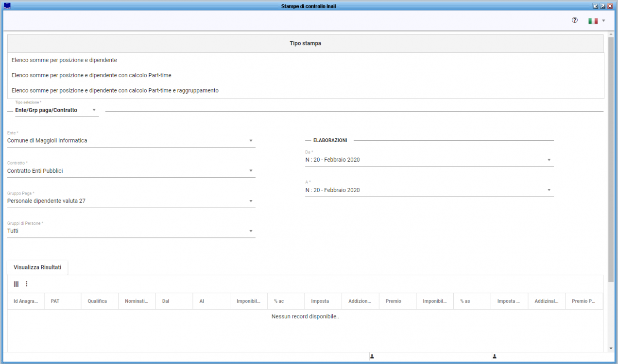Click the Qualifica column header

[x=97, y=301]
